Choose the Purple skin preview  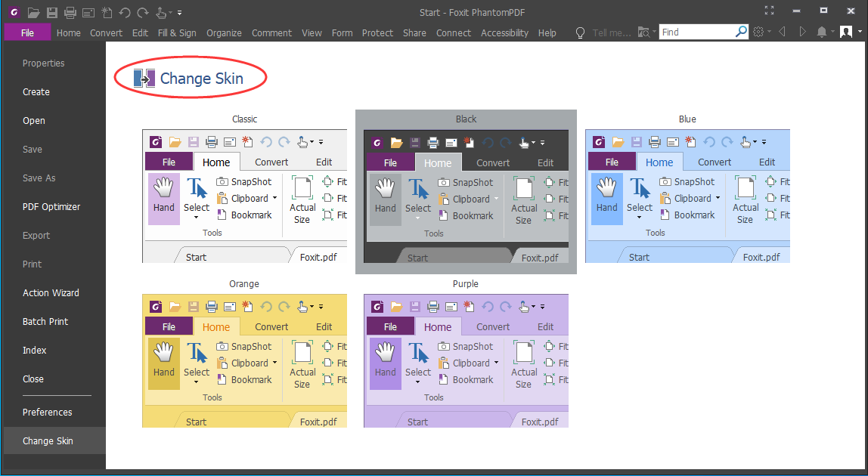[466, 361]
